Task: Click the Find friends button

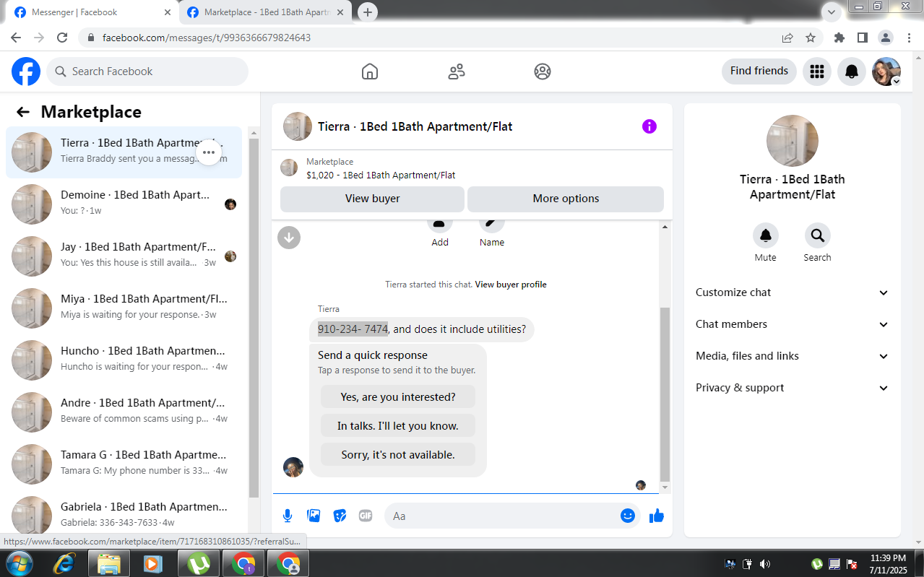Action: point(759,71)
